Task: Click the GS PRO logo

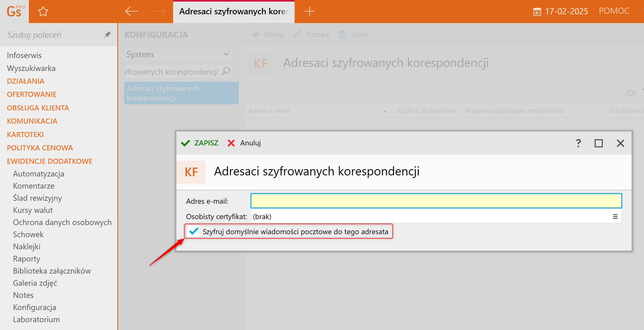Action: click(15, 11)
